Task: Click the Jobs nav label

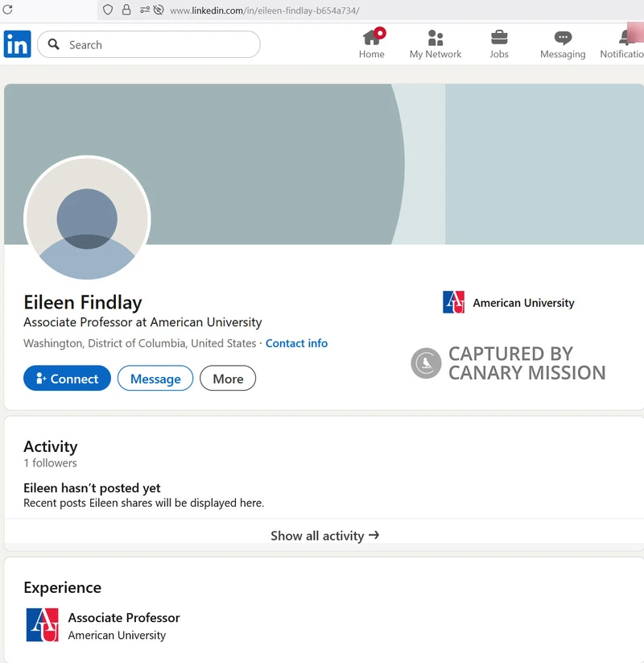Action: point(499,54)
